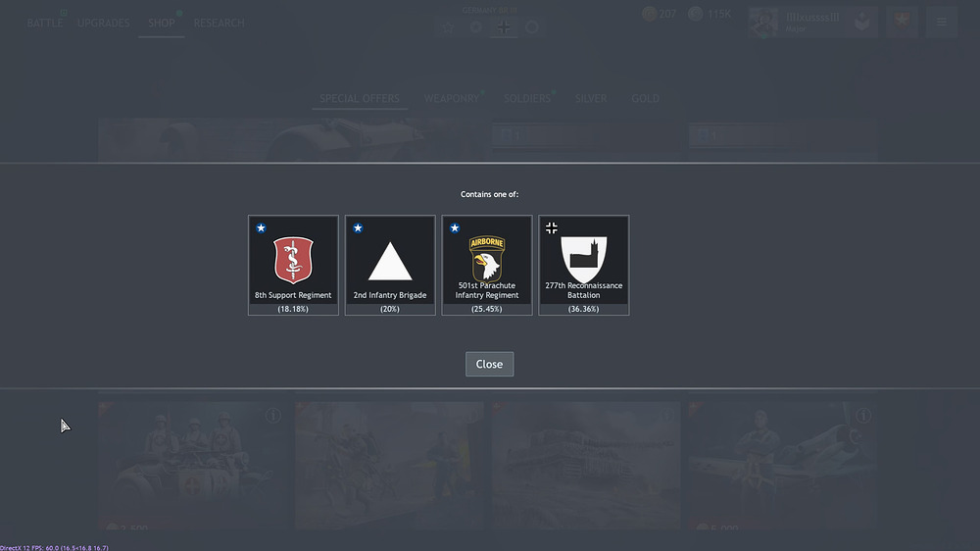This screenshot has width=980, height=551.
Task: Click the red medical snake shield emblem
Action: point(293,260)
